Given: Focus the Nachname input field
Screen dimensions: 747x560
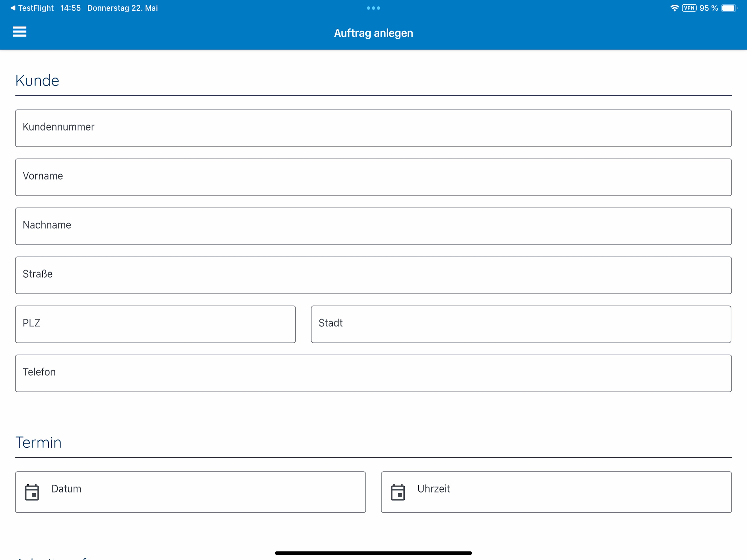Looking at the screenshot, I should [x=373, y=226].
